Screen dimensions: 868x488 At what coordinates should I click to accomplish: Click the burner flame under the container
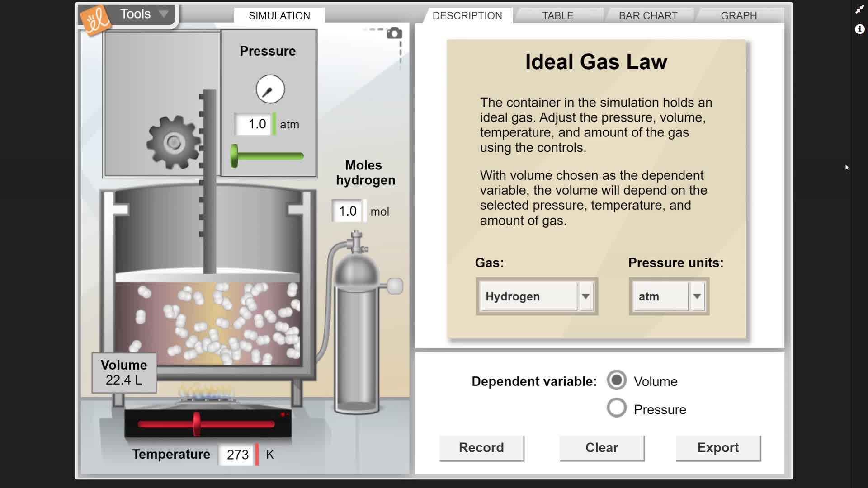(207, 392)
